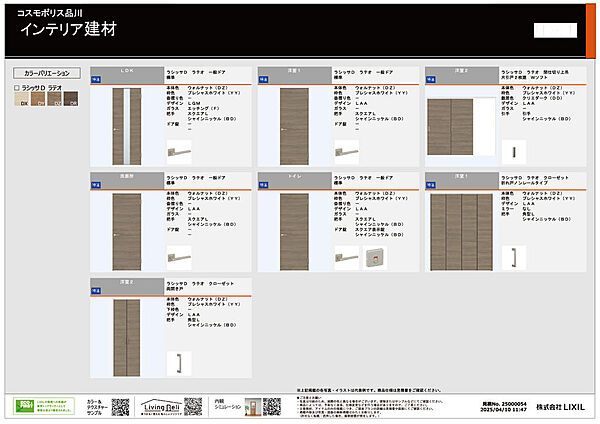Click the blue badge on the トイレ card
The height and width of the screenshot is (424, 600).
[x=263, y=185]
